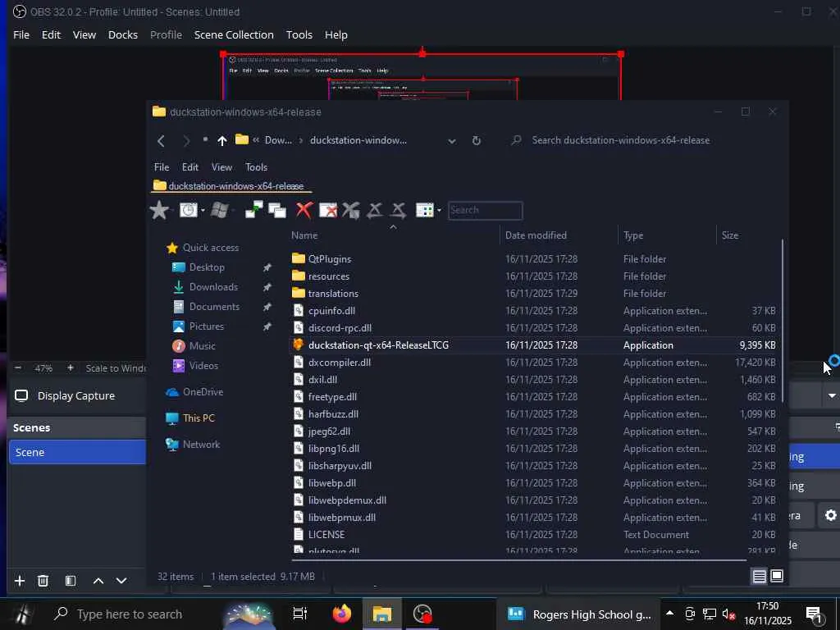
Task: Open the address bar history chevron
Action: pyautogui.click(x=452, y=141)
